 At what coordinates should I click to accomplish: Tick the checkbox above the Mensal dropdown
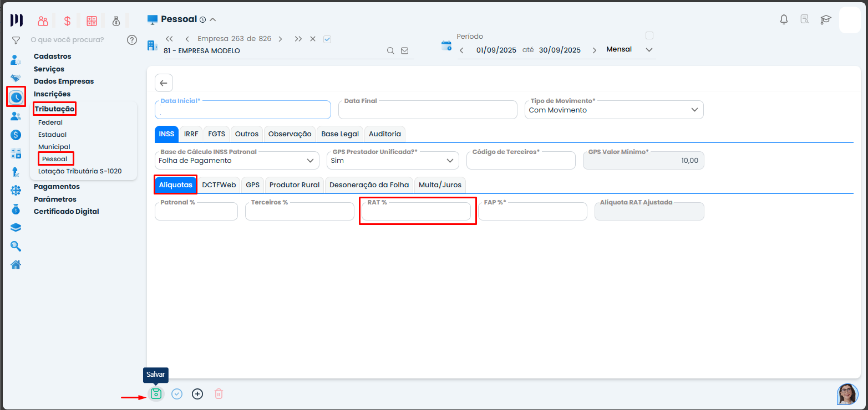[649, 35]
